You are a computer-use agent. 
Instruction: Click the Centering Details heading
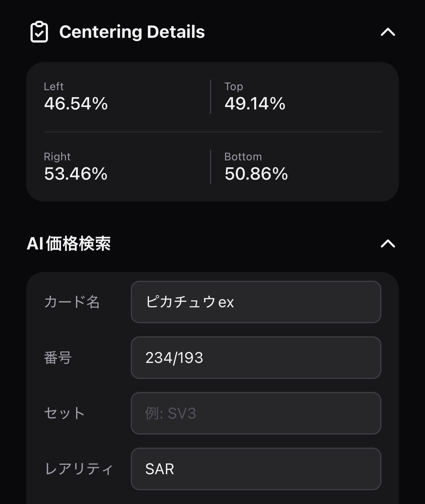132,32
